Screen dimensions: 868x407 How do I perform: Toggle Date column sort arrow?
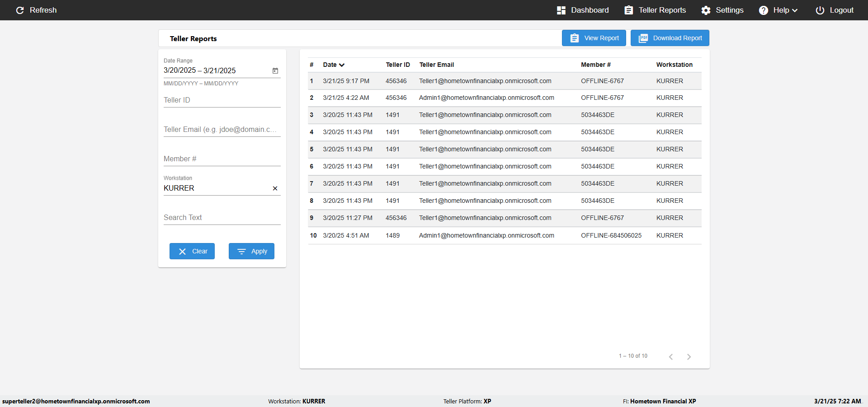point(342,65)
